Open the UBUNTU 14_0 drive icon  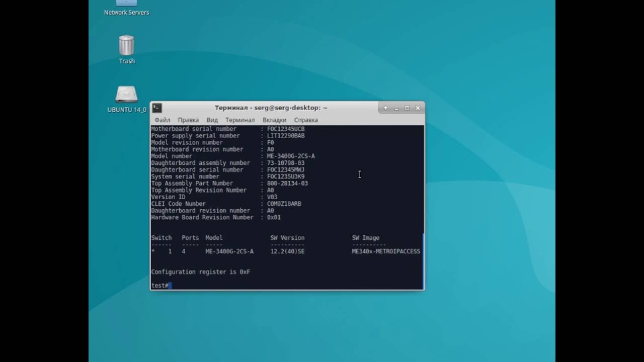[126, 99]
